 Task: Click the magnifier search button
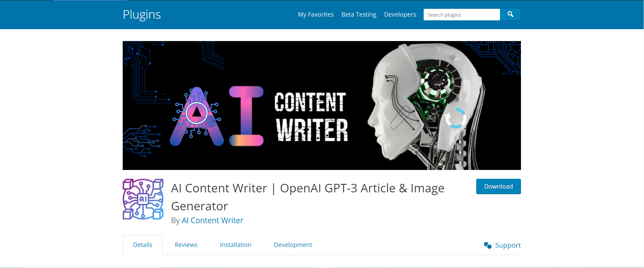tap(510, 15)
